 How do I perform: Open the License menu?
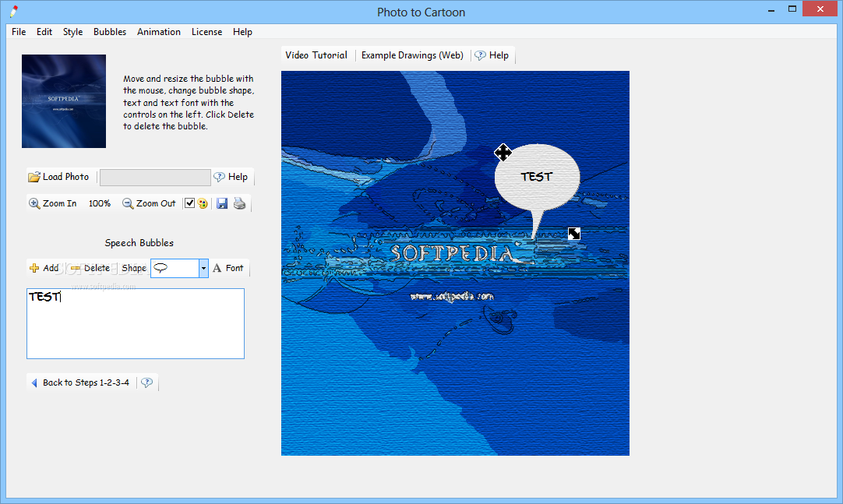pos(206,32)
